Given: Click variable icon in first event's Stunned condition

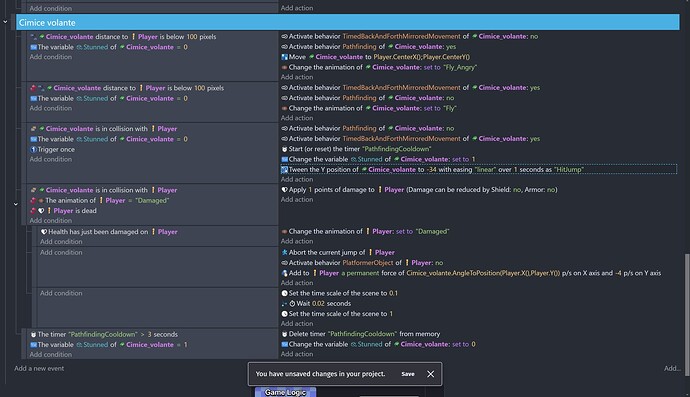Looking at the screenshot, I should pos(33,47).
